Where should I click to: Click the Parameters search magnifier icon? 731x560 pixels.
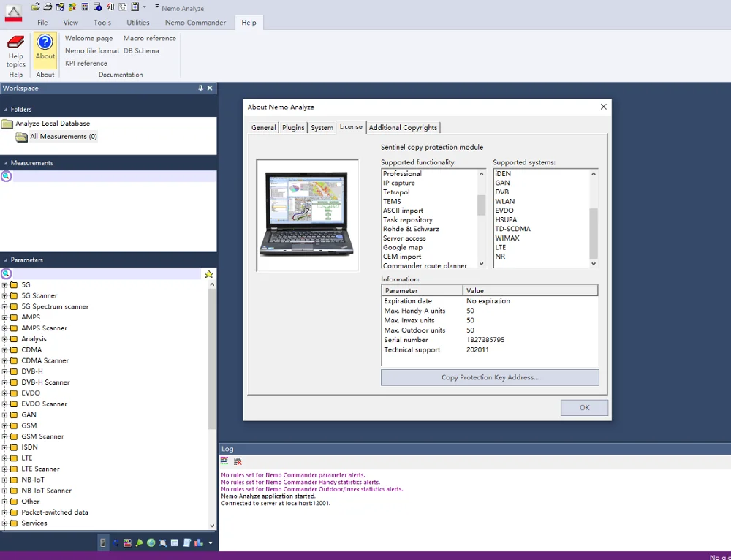[6, 273]
